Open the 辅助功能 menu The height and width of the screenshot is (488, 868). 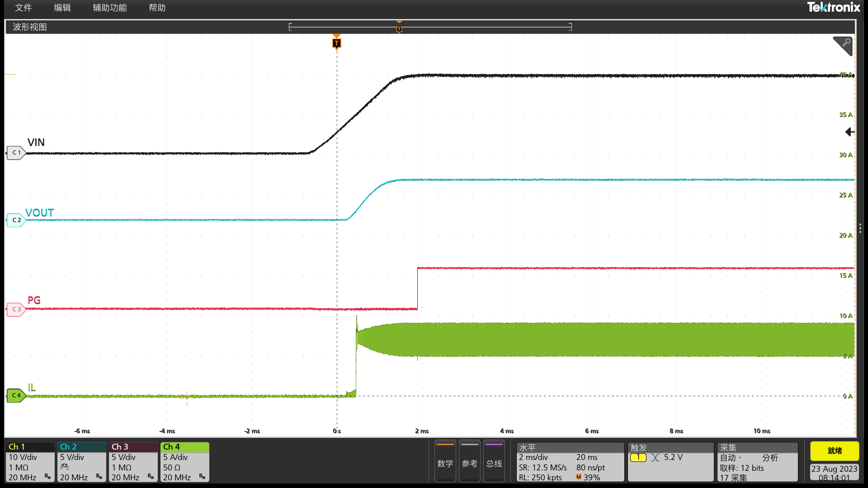point(110,8)
